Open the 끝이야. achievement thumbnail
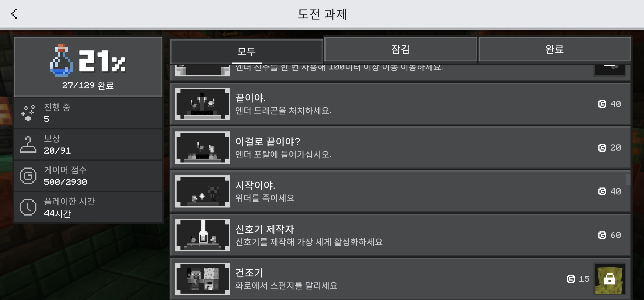This screenshot has width=644, height=300. click(x=203, y=104)
